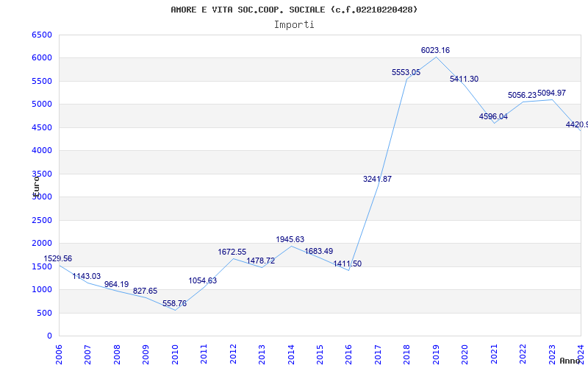Click the 6000 y-axis value
The height and width of the screenshot is (368, 588).
pyautogui.click(x=42, y=58)
